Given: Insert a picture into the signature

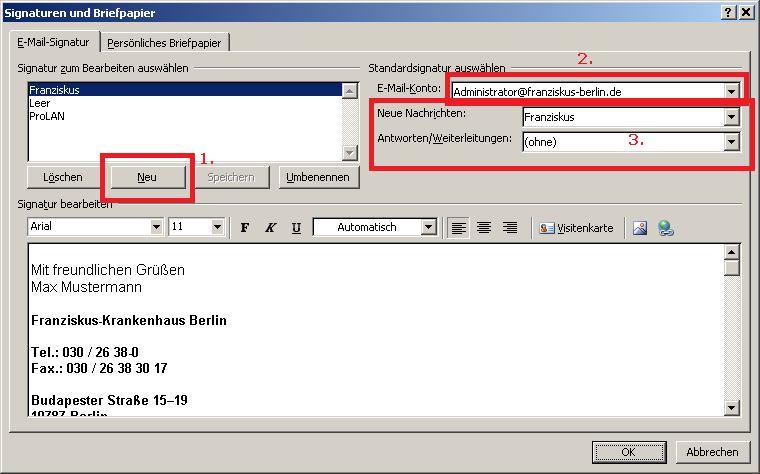Looking at the screenshot, I should pyautogui.click(x=641, y=228).
